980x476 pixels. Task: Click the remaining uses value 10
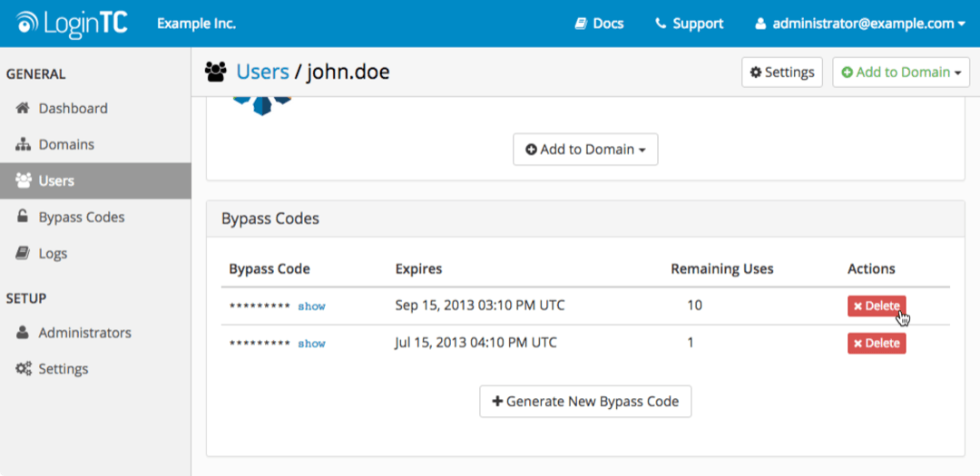(694, 306)
